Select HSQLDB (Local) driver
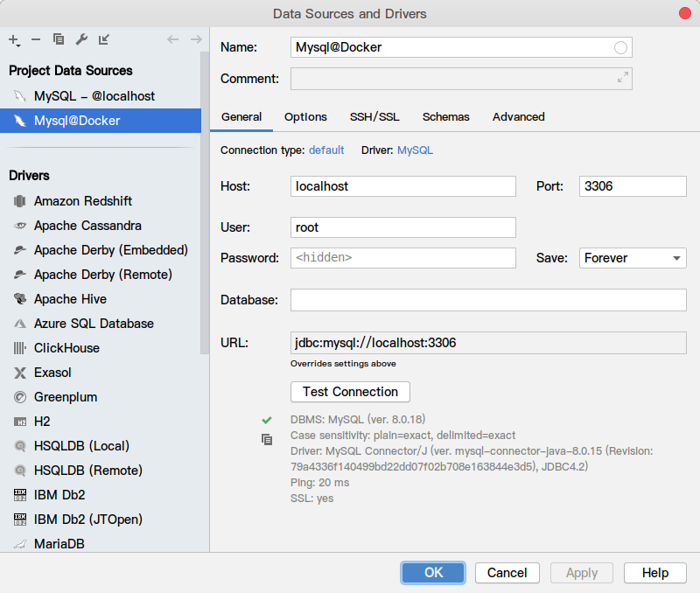This screenshot has height=593, width=700. (x=101, y=446)
